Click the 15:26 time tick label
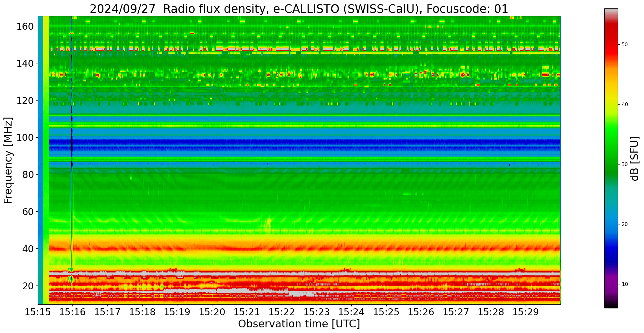644x333 pixels. pos(421,311)
